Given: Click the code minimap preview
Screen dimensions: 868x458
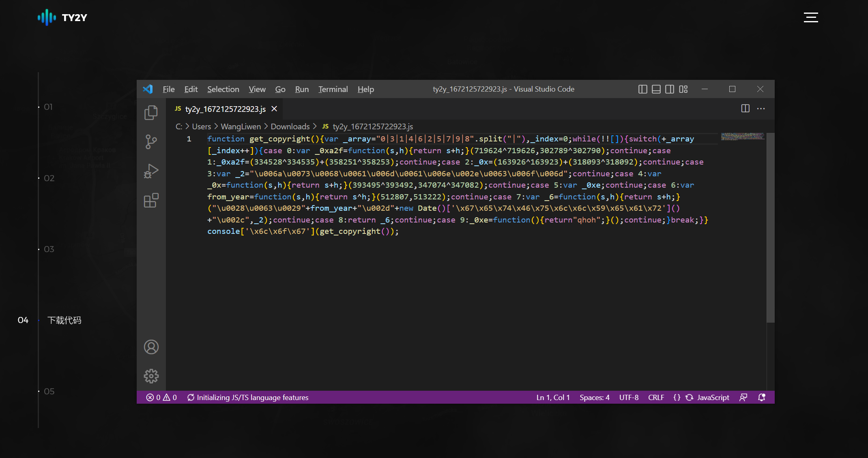Looking at the screenshot, I should click(x=742, y=136).
